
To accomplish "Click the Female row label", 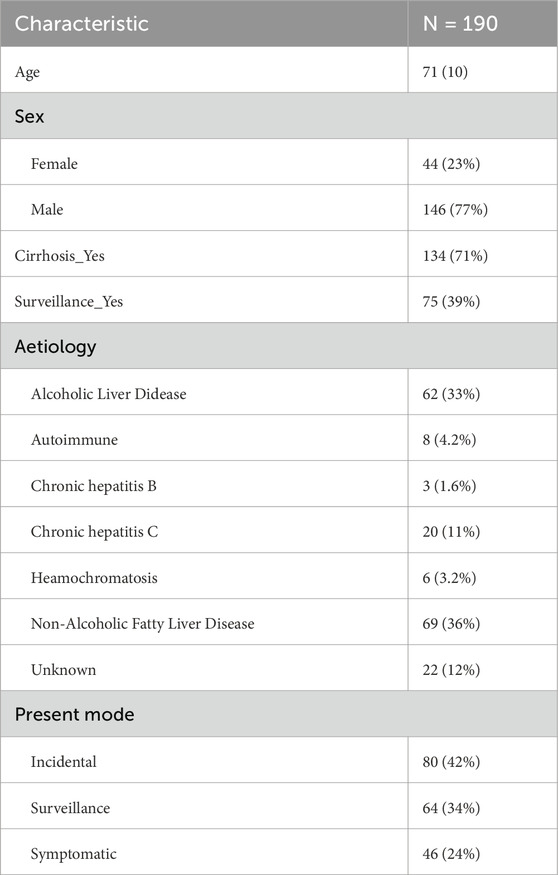I will [54, 164].
